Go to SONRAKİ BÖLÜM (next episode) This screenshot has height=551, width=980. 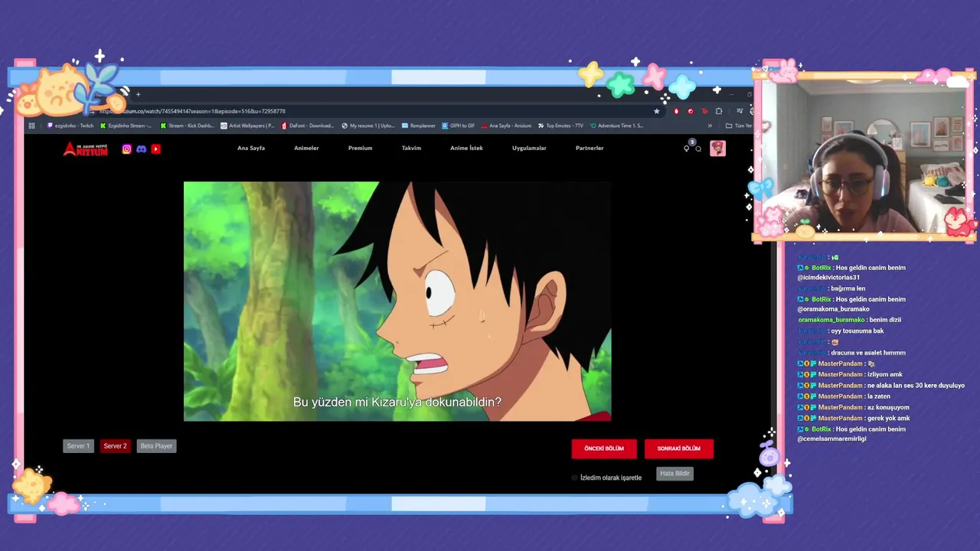679,448
